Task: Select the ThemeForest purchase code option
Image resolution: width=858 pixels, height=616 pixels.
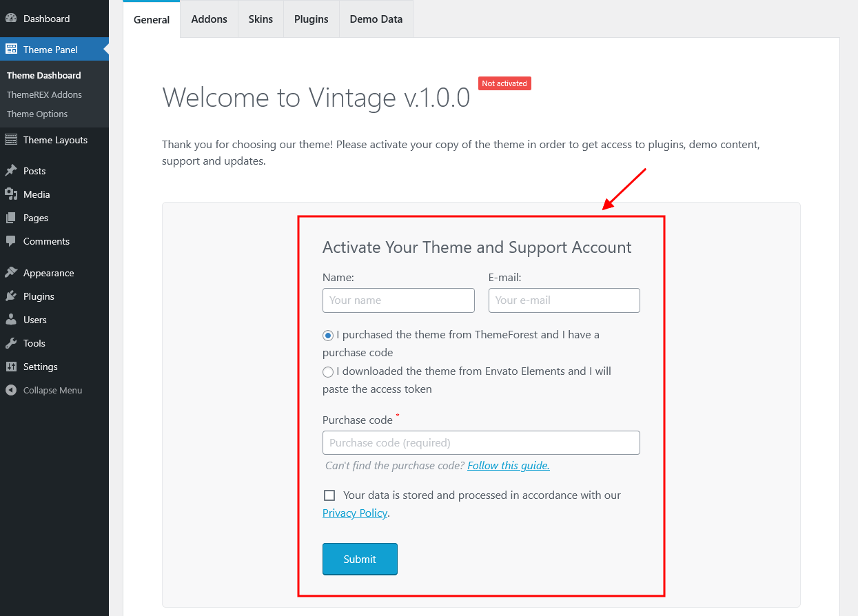Action: 328,336
